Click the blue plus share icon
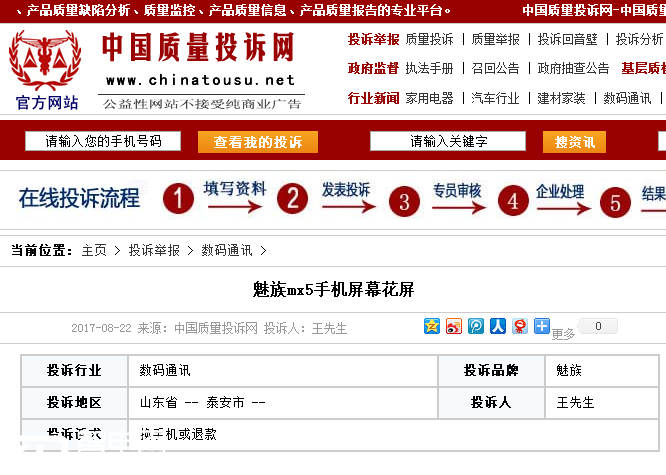The width and height of the screenshot is (666, 475). pyautogui.click(x=542, y=326)
